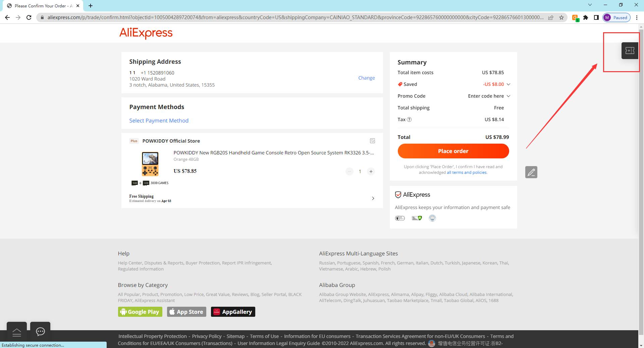Open the chat message bubble icon

40,332
